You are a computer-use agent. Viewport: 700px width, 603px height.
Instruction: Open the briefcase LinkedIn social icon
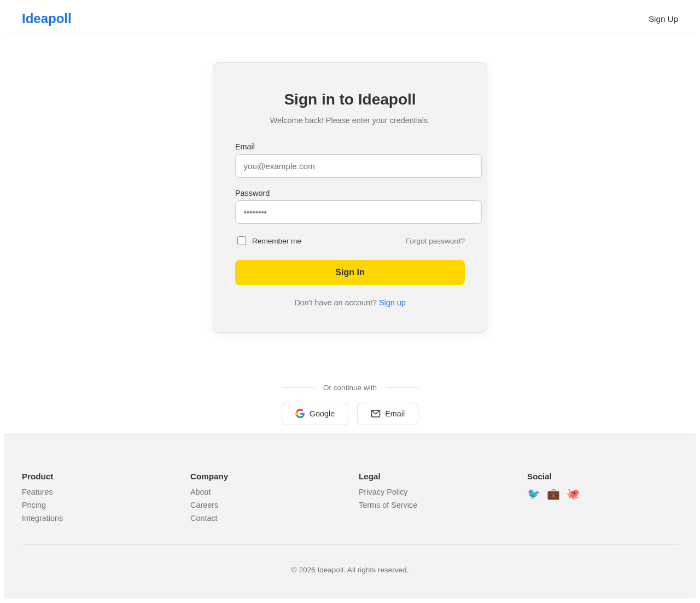pyautogui.click(x=553, y=494)
